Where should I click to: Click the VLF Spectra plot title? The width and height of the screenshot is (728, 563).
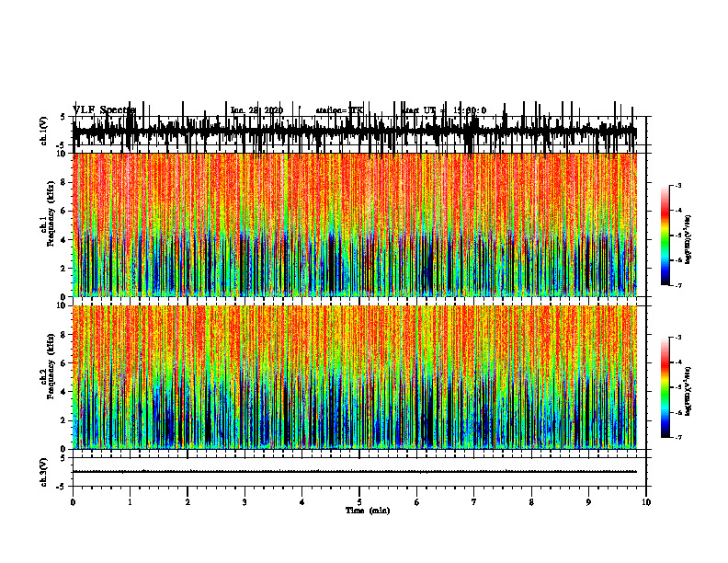coord(104,109)
